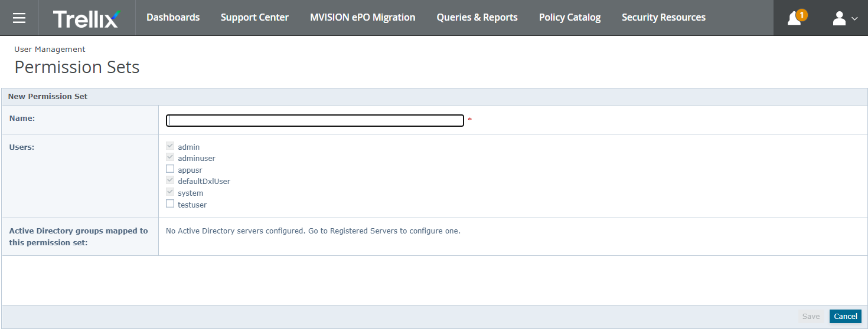
Task: Open MVISION ePO Migration
Action: click(363, 18)
